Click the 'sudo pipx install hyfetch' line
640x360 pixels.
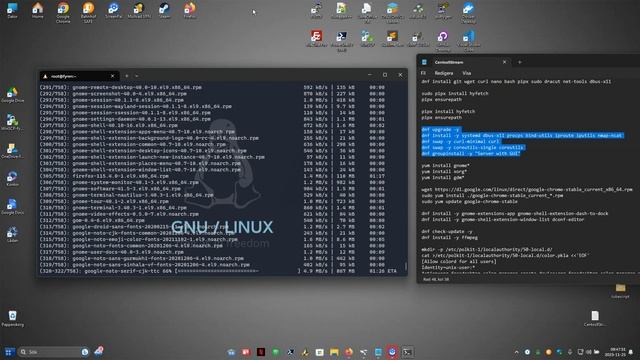tap(455, 93)
